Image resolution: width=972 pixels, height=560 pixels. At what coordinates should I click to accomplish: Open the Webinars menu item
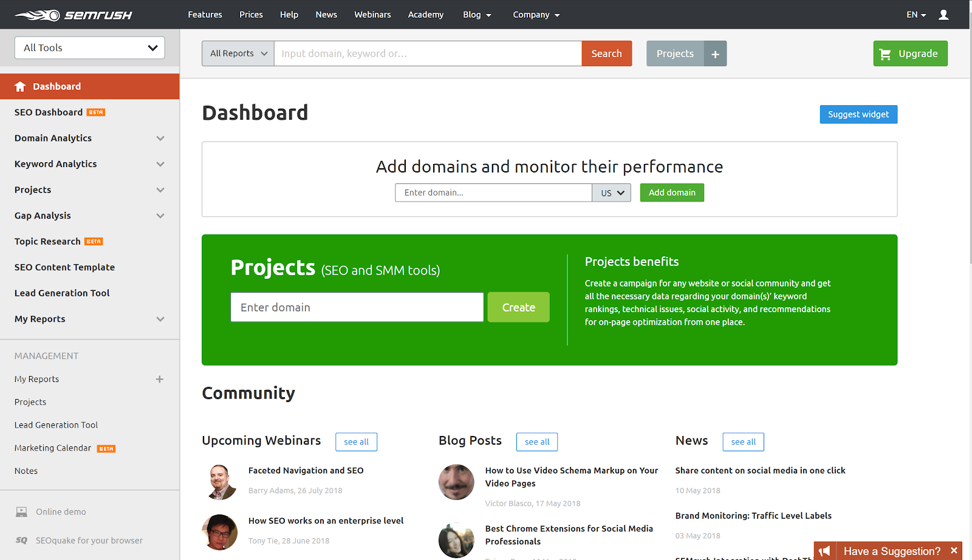pyautogui.click(x=372, y=15)
